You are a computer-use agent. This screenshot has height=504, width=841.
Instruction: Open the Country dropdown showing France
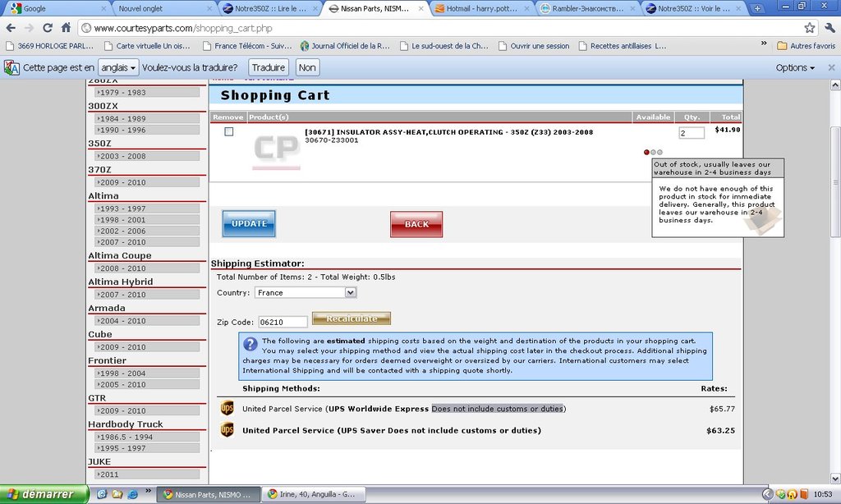tap(306, 293)
